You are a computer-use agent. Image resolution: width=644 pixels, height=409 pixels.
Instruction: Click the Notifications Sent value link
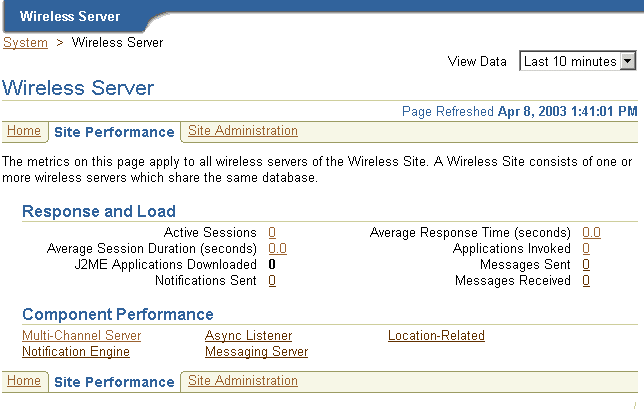(x=272, y=280)
